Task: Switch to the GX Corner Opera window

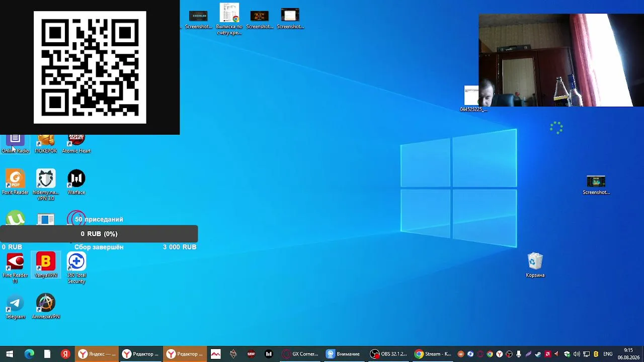Action: (301, 354)
